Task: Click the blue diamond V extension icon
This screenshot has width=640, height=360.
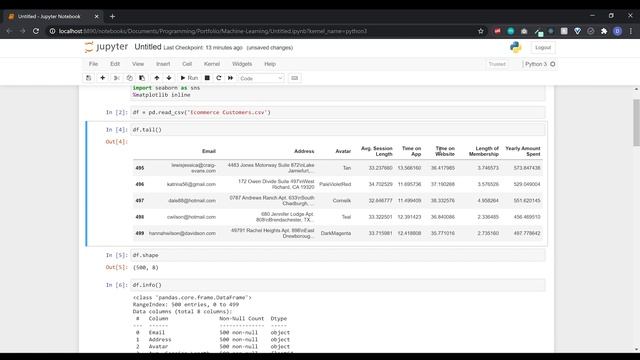Action: (577, 31)
